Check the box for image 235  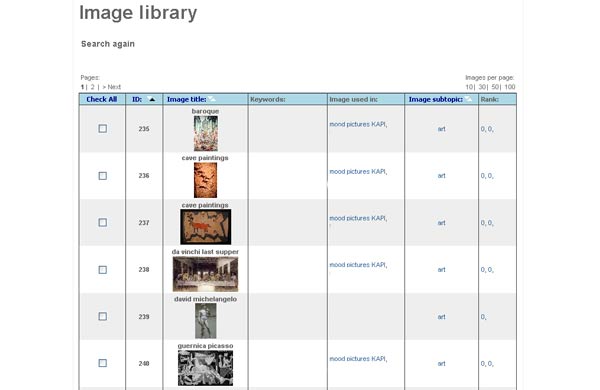coord(103,129)
